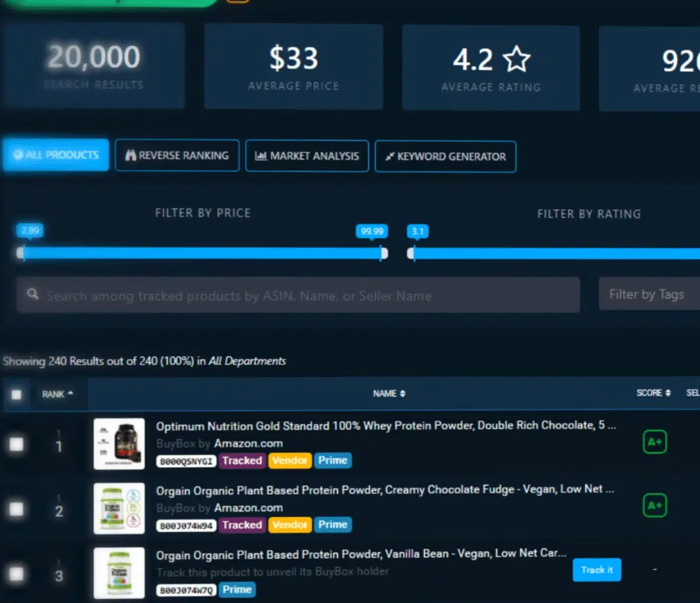Sort the table by Rank column
This screenshot has width=700, height=603.
pos(58,394)
